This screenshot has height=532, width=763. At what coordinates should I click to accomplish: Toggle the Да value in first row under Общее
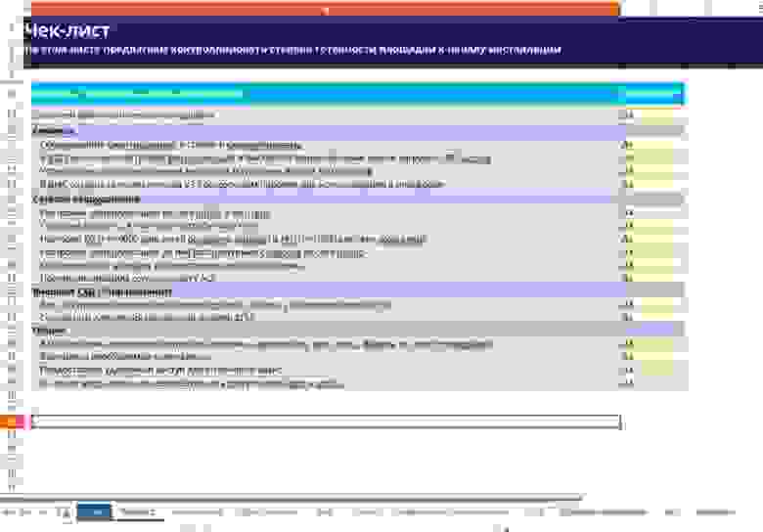627,344
